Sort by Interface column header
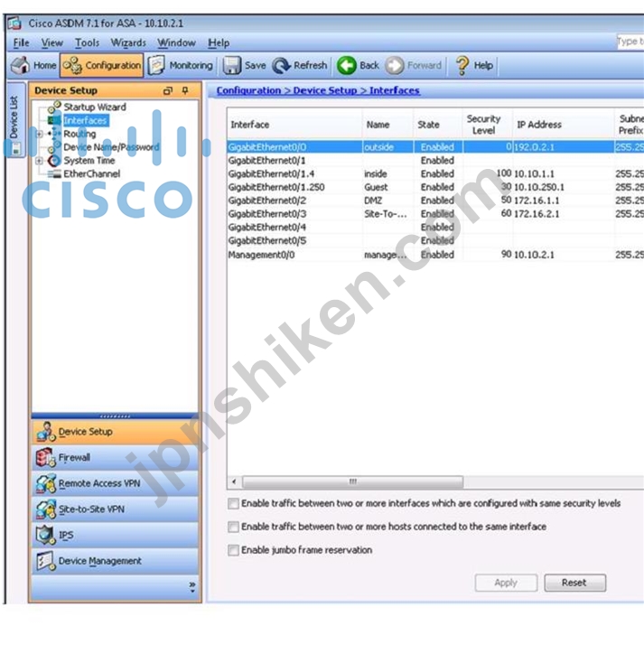Viewport: 644px width, 654px height. pos(294,125)
